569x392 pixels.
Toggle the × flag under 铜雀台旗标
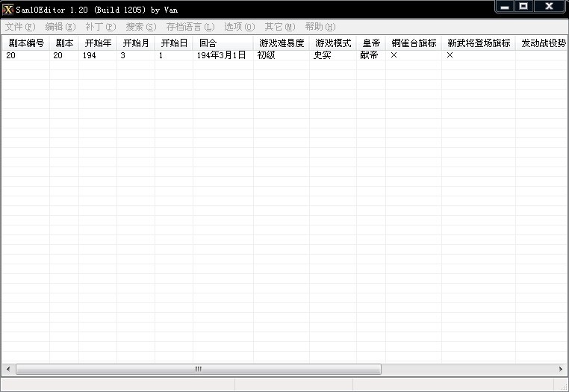click(394, 55)
